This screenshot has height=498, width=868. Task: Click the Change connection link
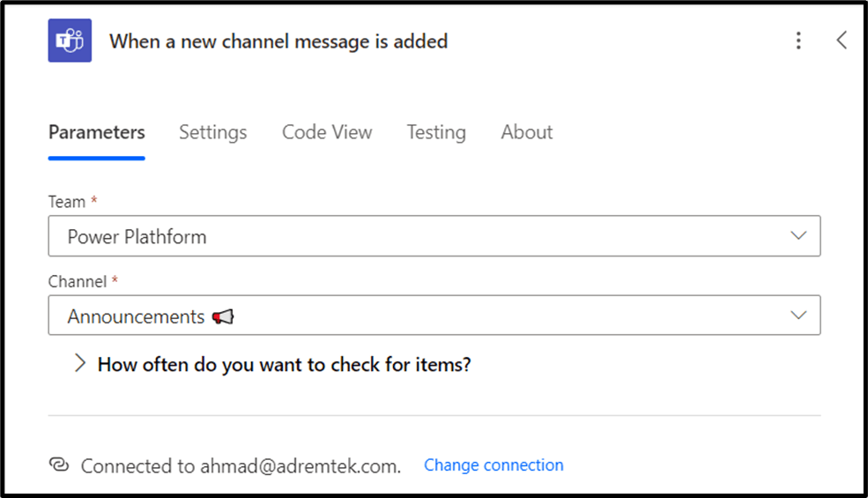[493, 465]
